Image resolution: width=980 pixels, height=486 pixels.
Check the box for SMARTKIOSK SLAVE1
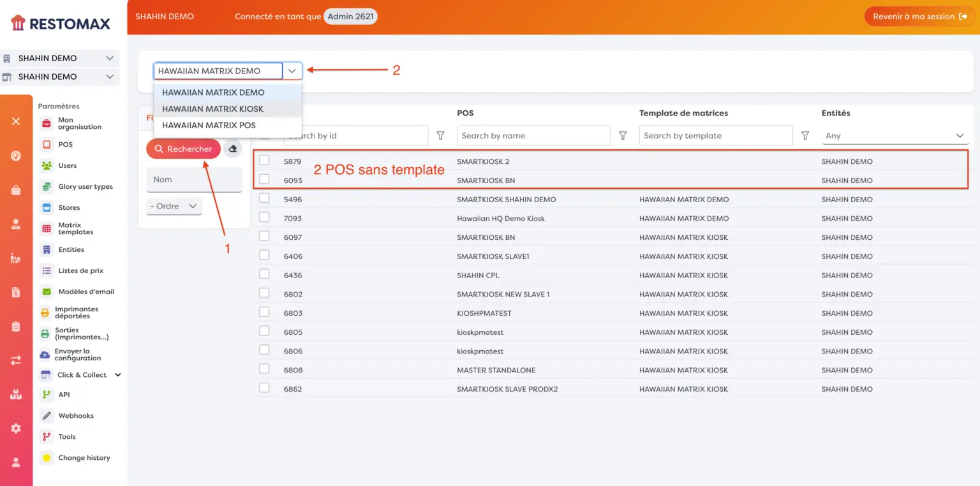264,255
